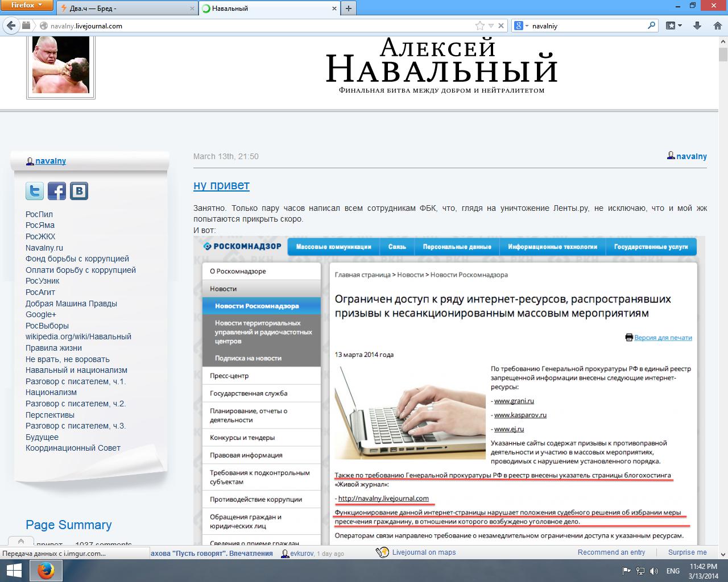Open "Не врать, не воровать" link
Image resolution: width=728 pixels, height=582 pixels.
(x=68, y=359)
